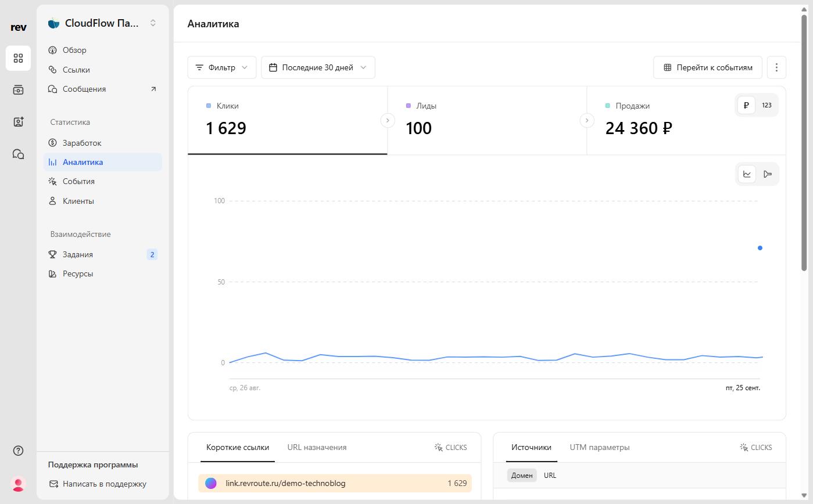
Task: Open the help question mark icon
Action: pos(18,451)
